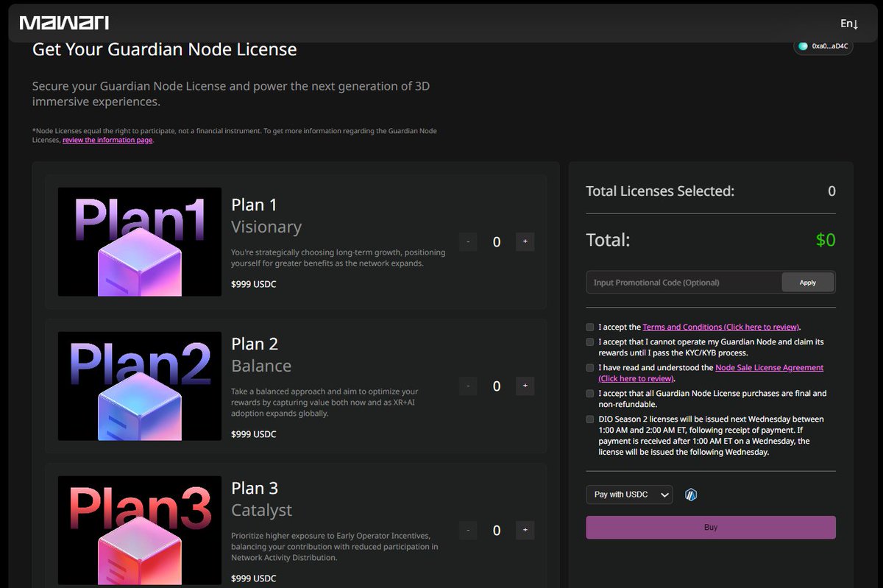Open the wallet address 0xa0...aD4C badge
883x588 pixels.
(x=823, y=46)
